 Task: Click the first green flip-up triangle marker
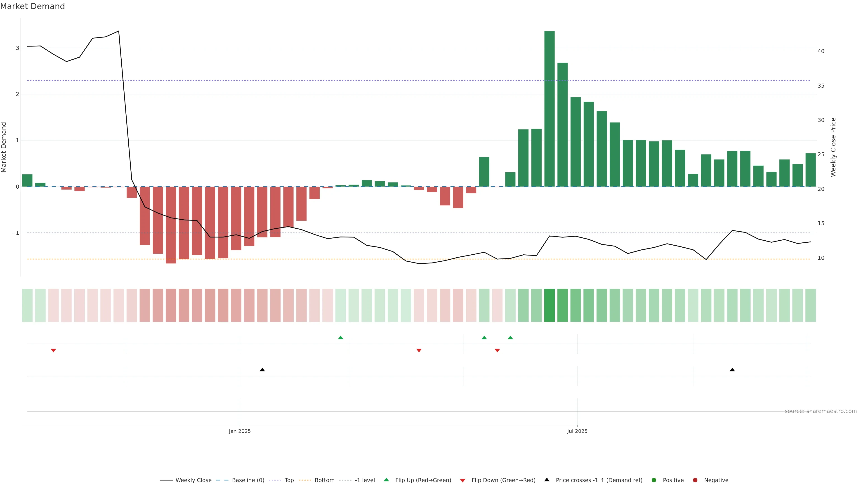coord(341,338)
